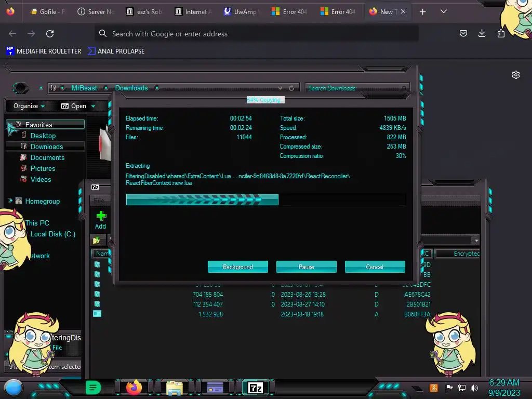This screenshot has height=399, width=532.
Task: Expand the Explorer address history dropdown
Action: click(280, 88)
